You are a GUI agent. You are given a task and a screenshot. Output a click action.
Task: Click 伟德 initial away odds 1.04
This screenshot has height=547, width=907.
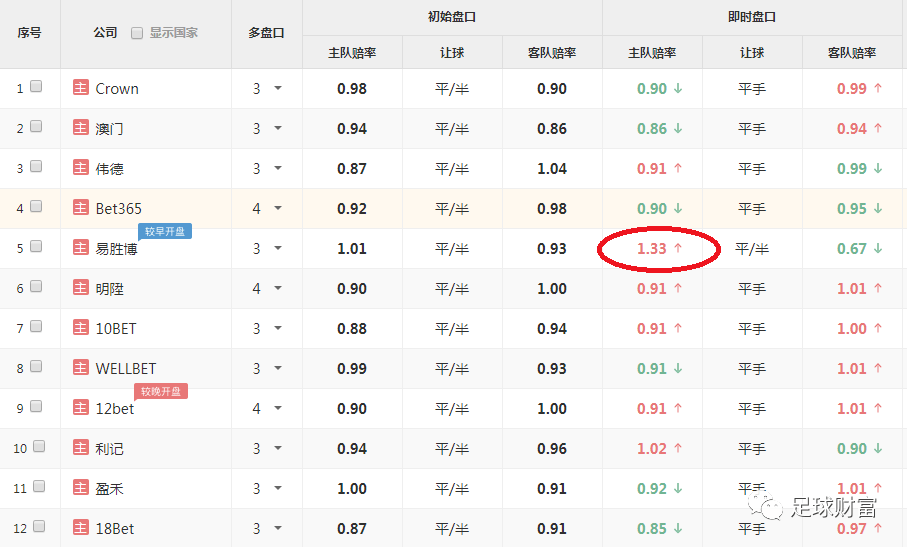click(552, 169)
